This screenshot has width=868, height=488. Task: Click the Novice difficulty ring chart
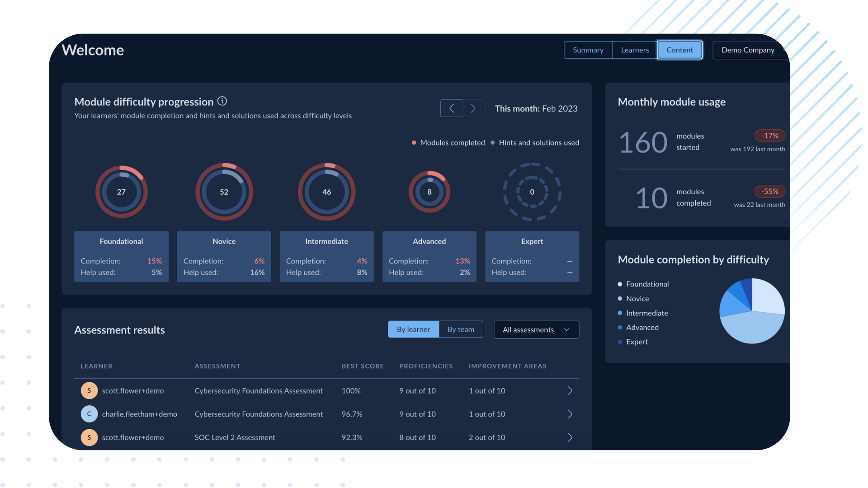[224, 191]
